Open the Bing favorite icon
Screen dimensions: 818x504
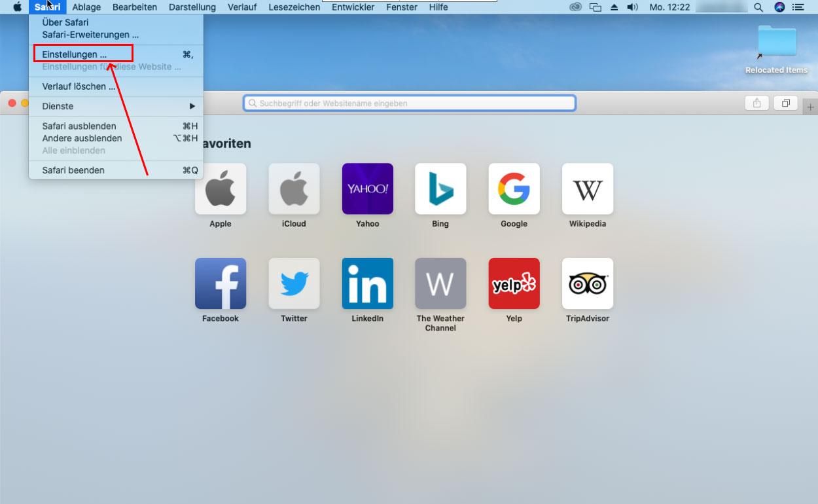(440, 189)
